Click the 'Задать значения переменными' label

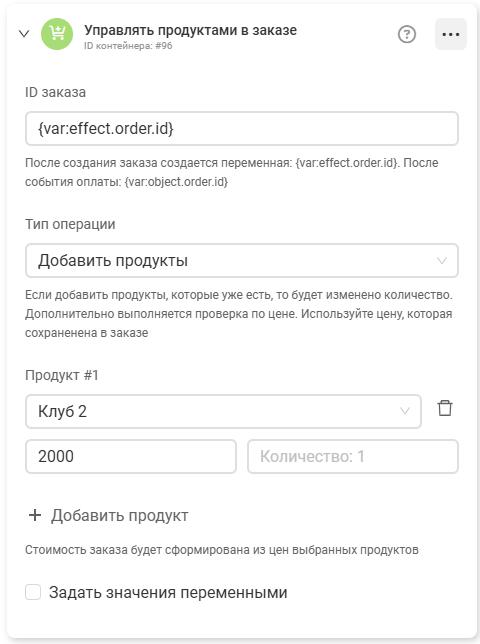coord(168,593)
